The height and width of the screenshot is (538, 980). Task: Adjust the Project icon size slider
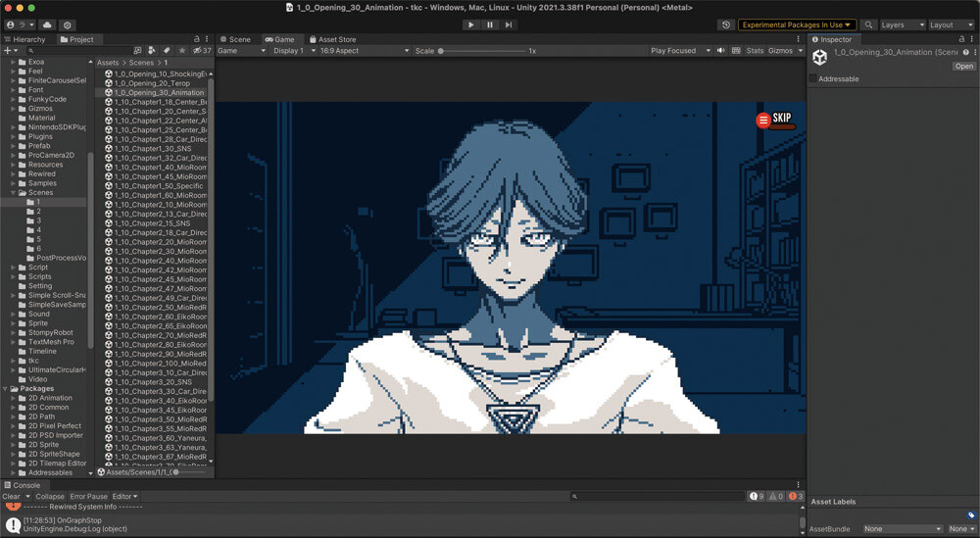(x=191, y=472)
